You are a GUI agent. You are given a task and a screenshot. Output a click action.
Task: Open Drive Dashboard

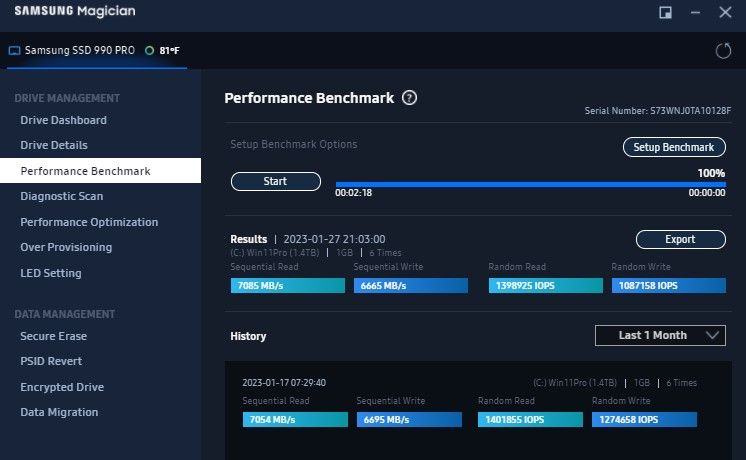click(63, 120)
